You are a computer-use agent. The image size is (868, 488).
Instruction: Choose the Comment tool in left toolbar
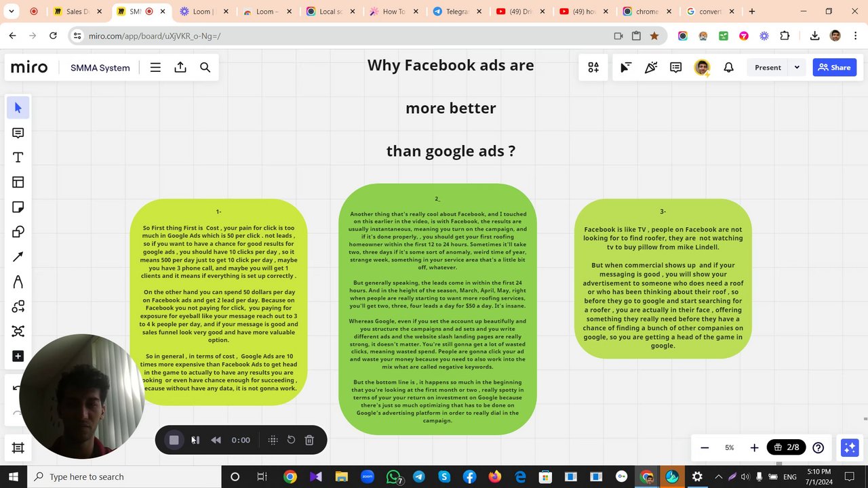point(18,133)
